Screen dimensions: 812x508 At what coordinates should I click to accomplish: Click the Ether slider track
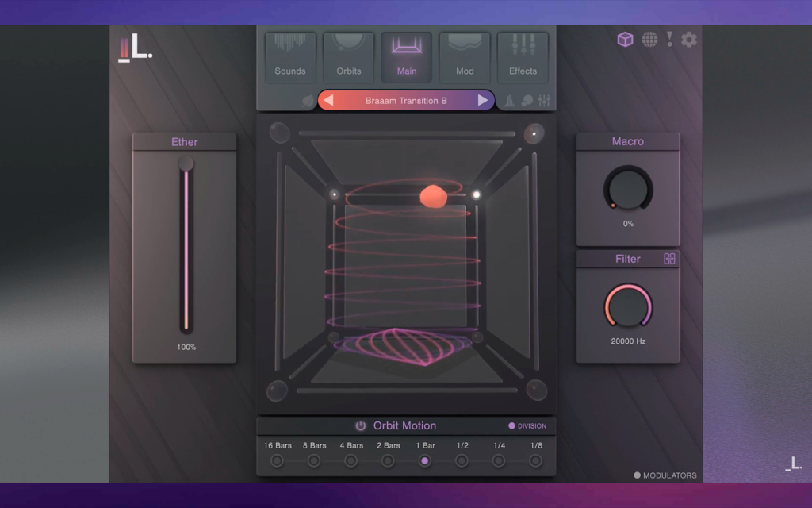(186, 248)
